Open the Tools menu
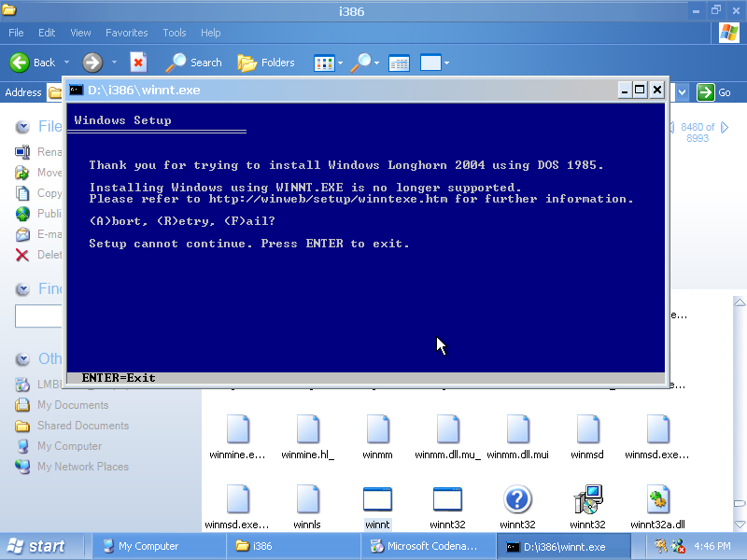 pos(175,33)
